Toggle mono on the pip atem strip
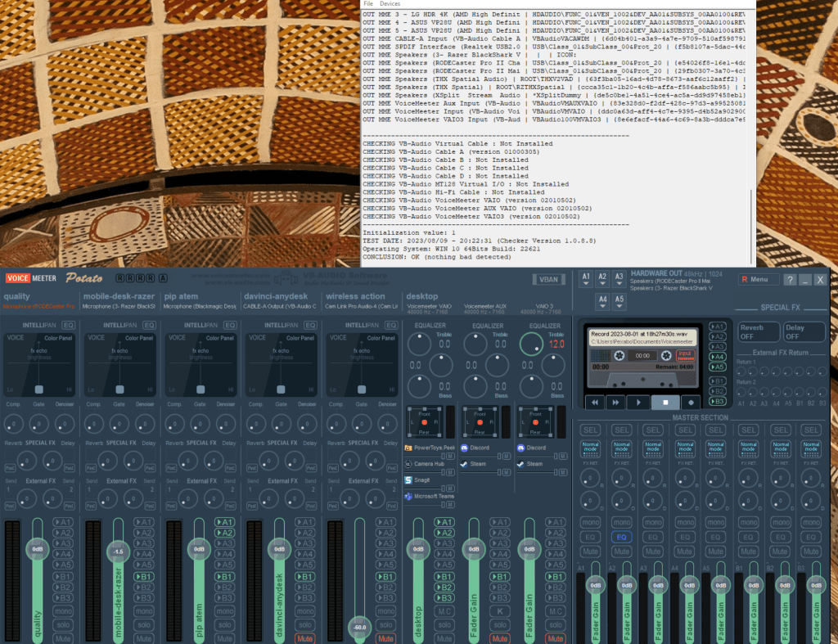838x644 pixels. (x=224, y=611)
